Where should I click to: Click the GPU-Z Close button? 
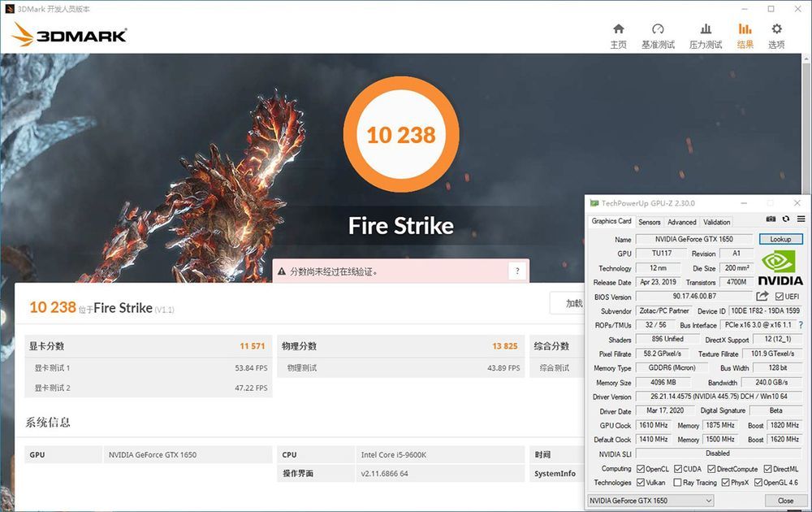tap(785, 501)
